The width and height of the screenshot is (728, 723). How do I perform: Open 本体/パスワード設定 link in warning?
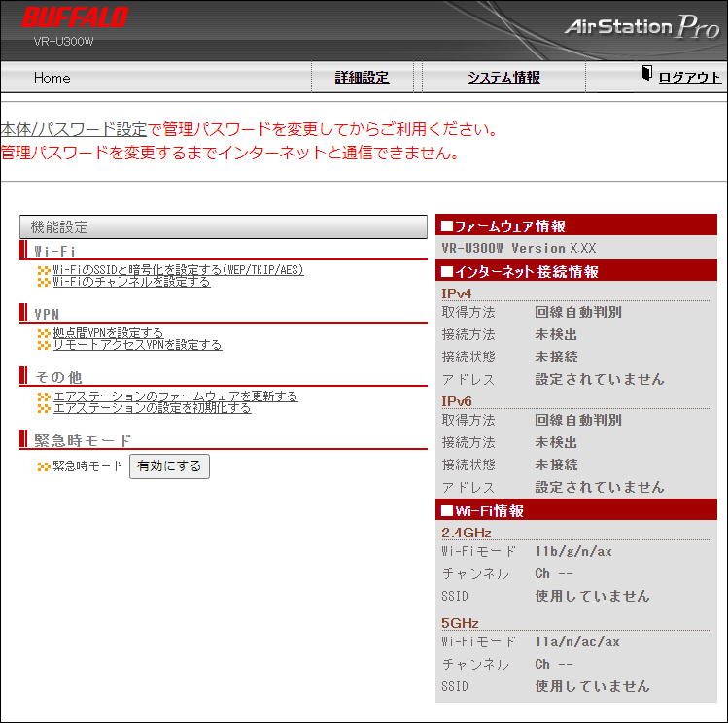click(74, 129)
